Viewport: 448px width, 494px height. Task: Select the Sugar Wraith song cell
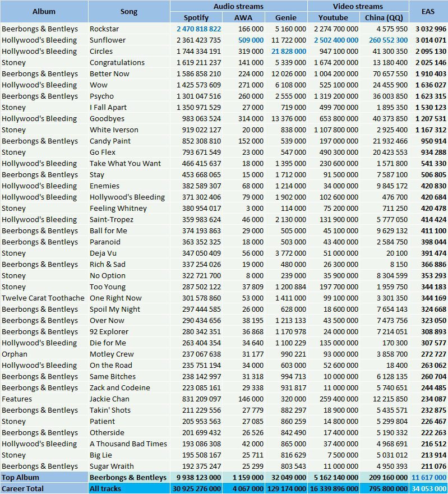point(129,467)
